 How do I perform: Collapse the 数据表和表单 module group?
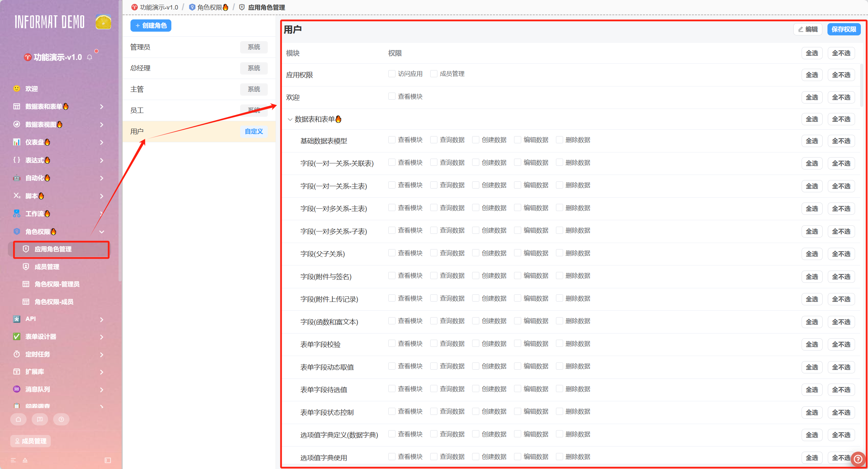point(290,119)
